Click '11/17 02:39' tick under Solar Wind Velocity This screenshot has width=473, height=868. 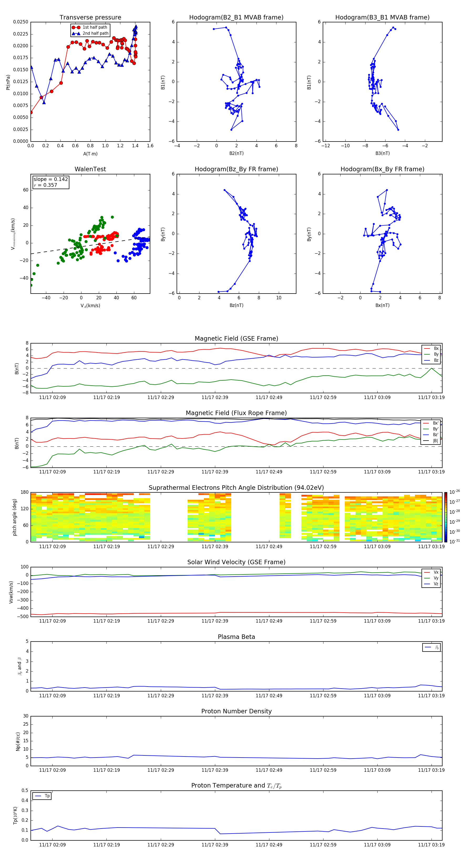(215, 621)
